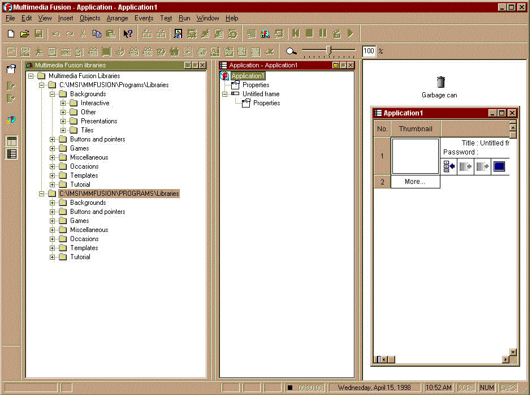The width and height of the screenshot is (532, 395).
Task: Click the fade-out transition icon in row 1
Action: pyautogui.click(x=482, y=166)
